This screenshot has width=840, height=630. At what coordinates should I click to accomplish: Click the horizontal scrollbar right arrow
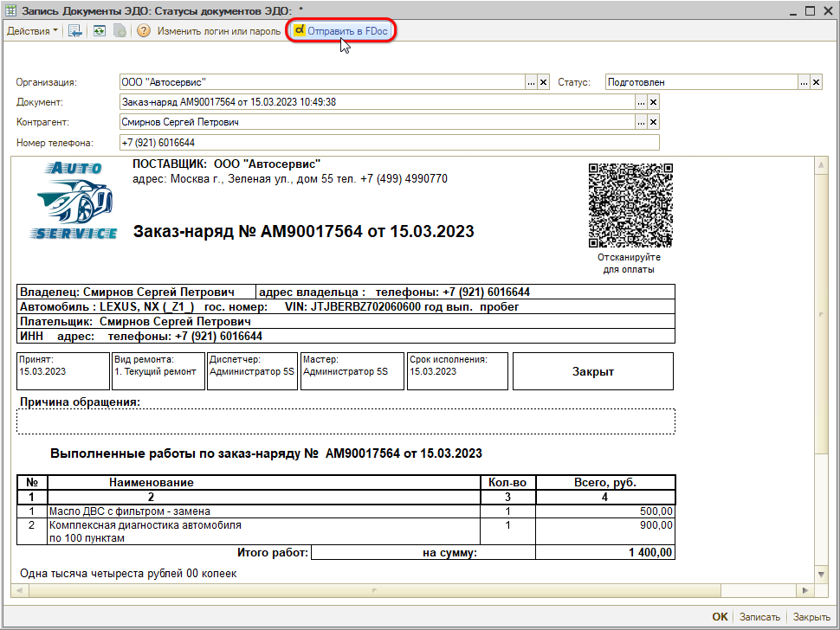[x=804, y=590]
